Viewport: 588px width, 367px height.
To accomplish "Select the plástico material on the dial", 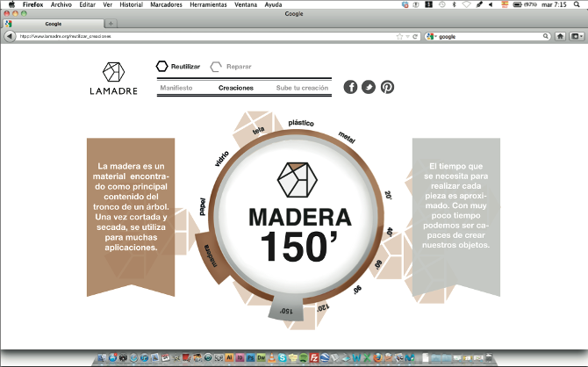I will [301, 123].
